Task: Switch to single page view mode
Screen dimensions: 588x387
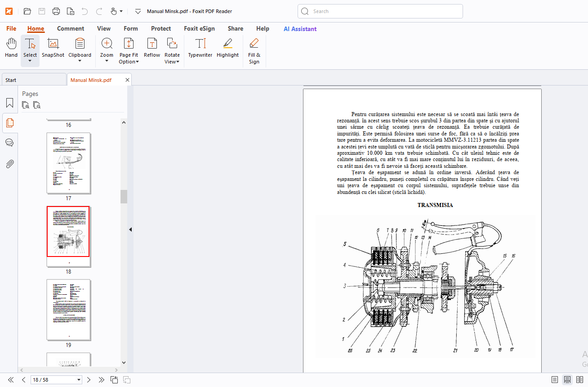Action: coord(555,380)
